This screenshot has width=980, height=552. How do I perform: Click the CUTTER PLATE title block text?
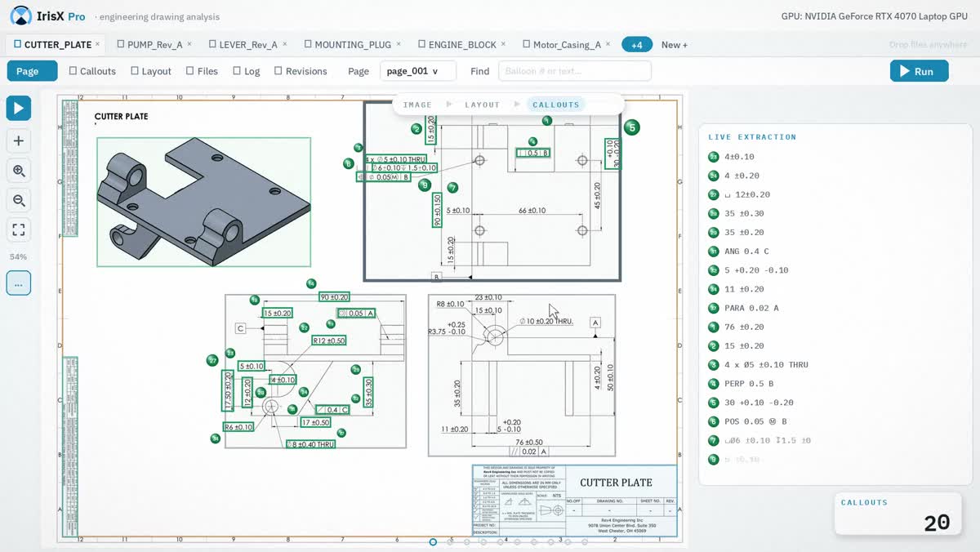[616, 483]
